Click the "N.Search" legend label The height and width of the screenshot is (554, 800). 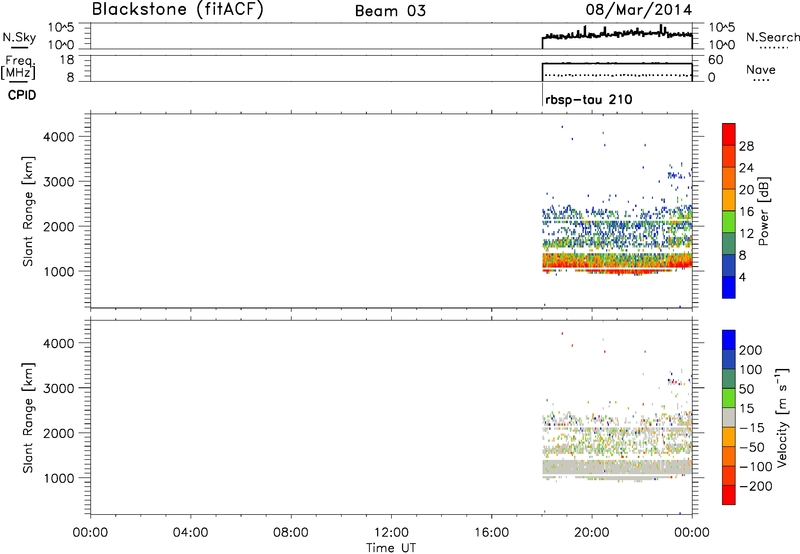[772, 37]
